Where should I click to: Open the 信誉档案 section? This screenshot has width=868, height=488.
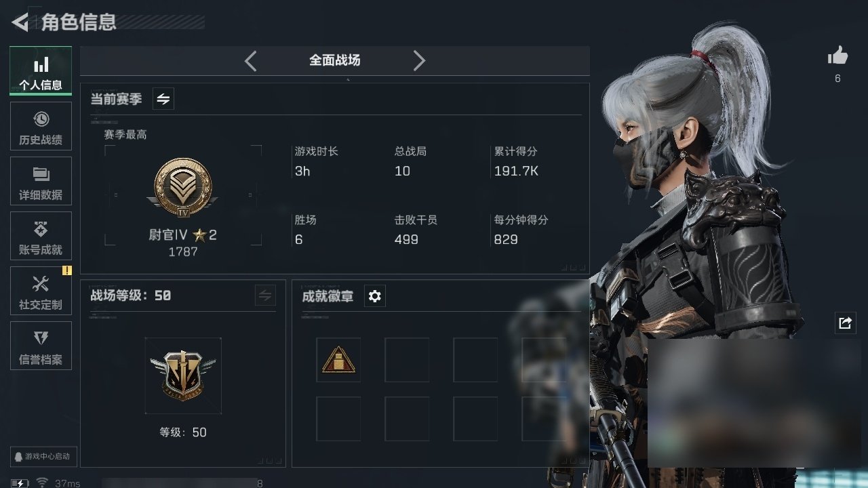pyautogui.click(x=41, y=346)
